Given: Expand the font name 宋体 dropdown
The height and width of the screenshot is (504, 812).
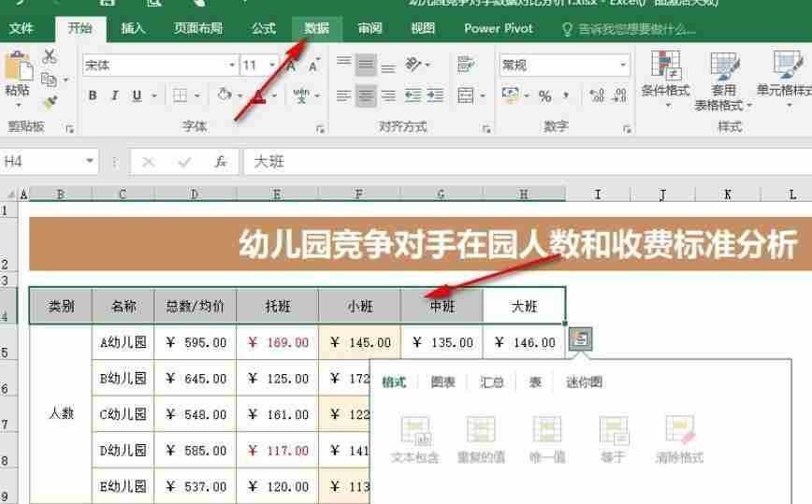Looking at the screenshot, I should [x=232, y=65].
